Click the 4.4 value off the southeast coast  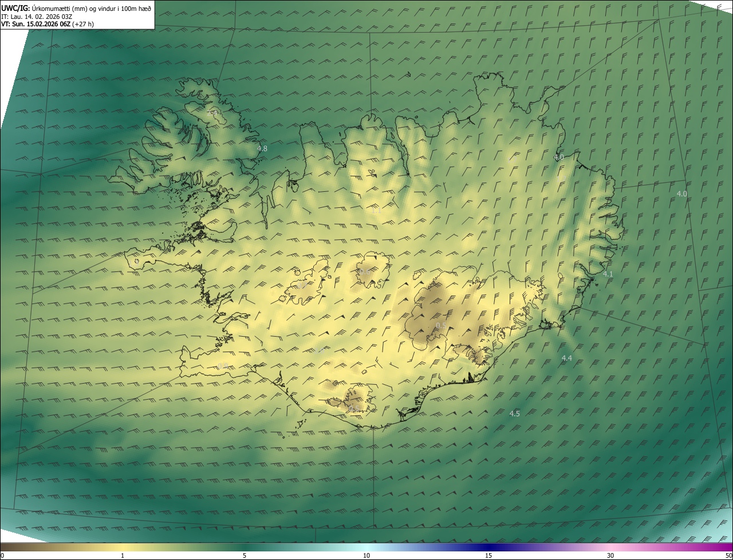pyautogui.click(x=566, y=358)
